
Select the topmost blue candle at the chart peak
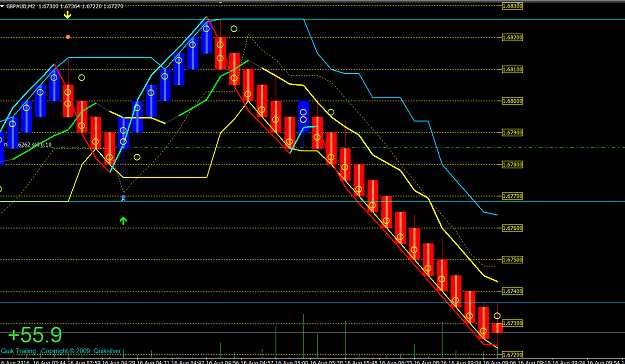click(206, 37)
